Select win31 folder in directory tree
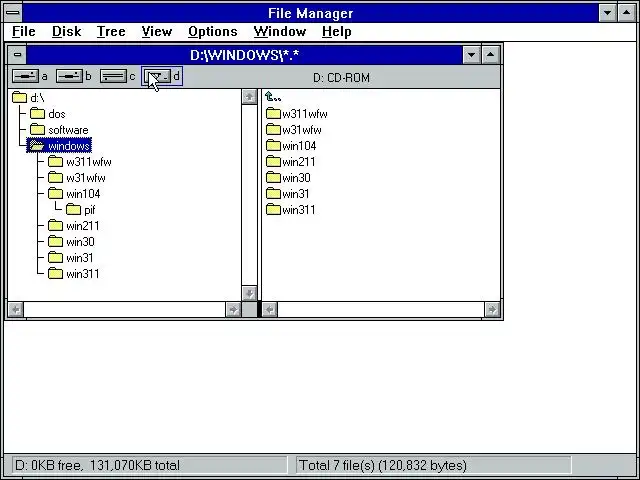The image size is (640, 480). (x=70, y=258)
